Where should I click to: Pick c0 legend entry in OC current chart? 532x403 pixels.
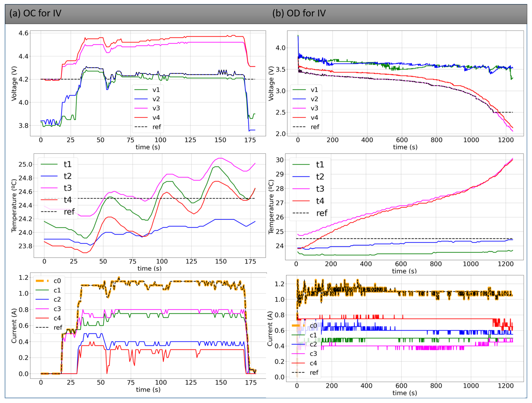pos(48,281)
